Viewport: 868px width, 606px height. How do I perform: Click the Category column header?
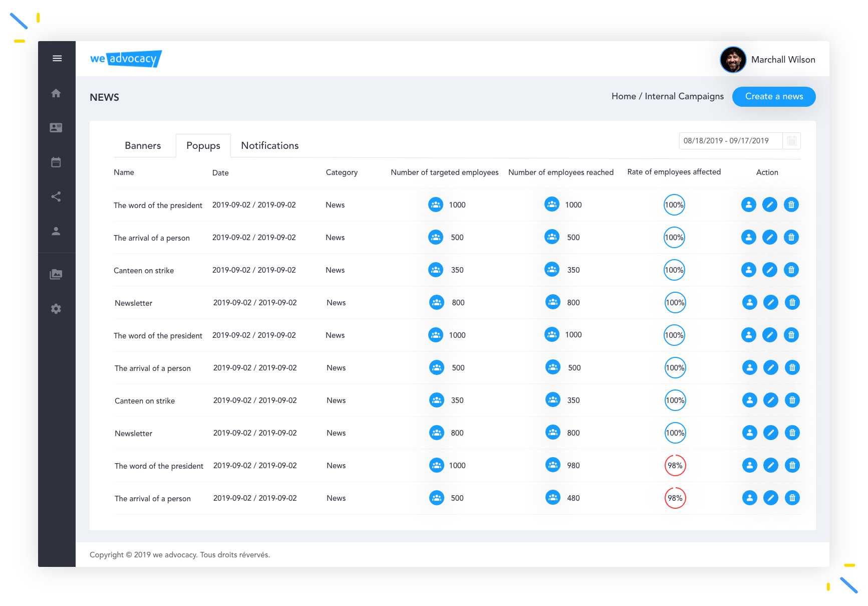pos(342,172)
